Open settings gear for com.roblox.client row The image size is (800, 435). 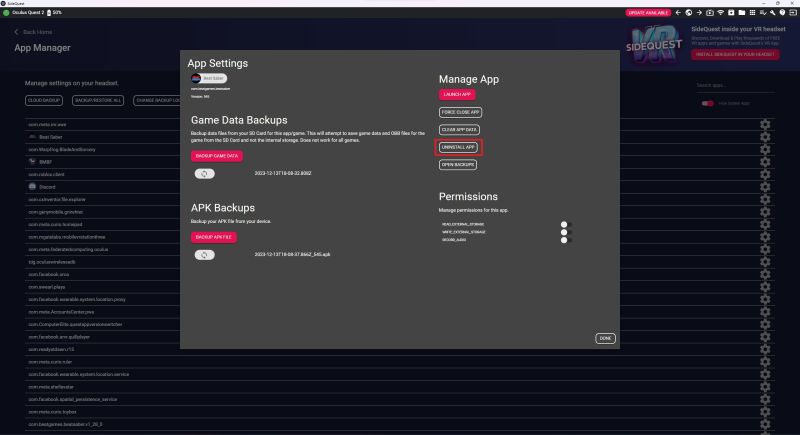[x=765, y=174]
